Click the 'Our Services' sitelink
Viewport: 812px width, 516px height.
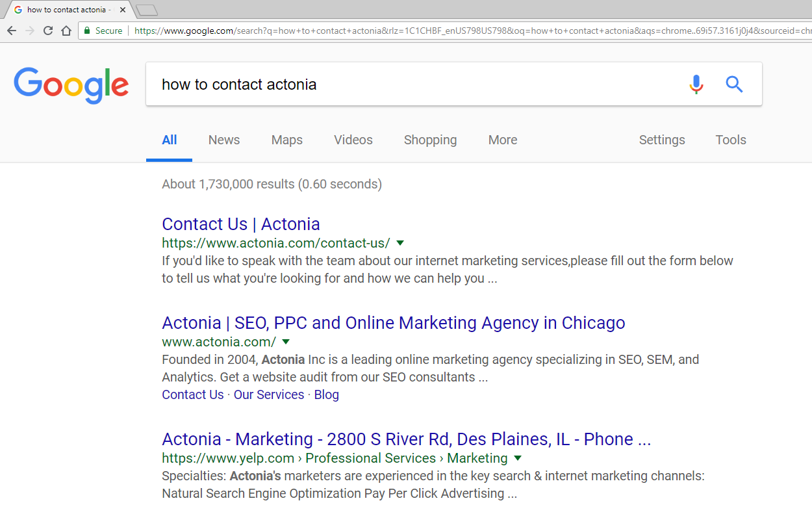click(x=269, y=394)
